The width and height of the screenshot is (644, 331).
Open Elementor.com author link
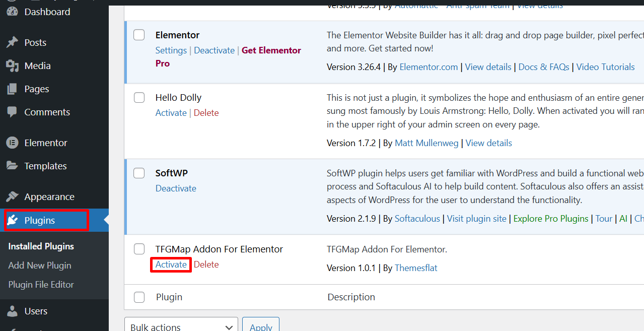point(428,67)
